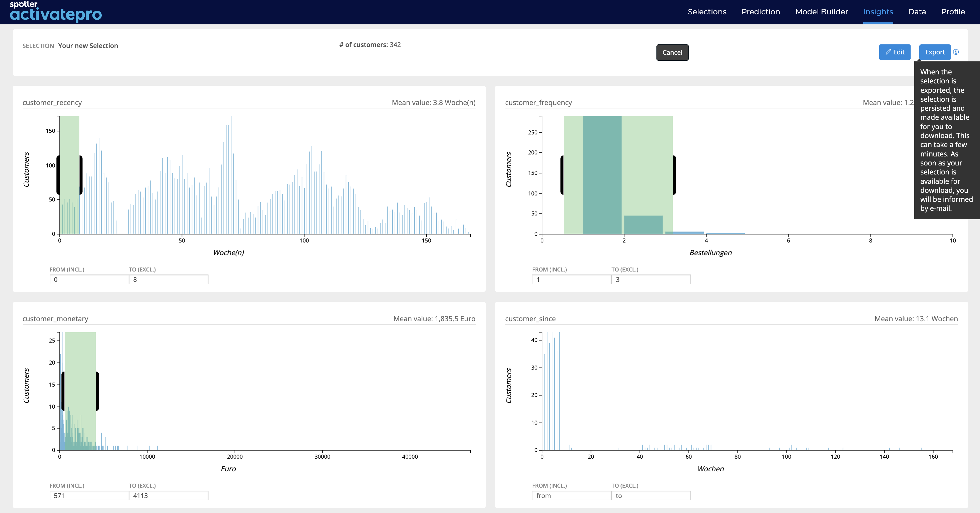The width and height of the screenshot is (980, 513).
Task: Click the 'Your new Selection' name
Action: point(88,46)
